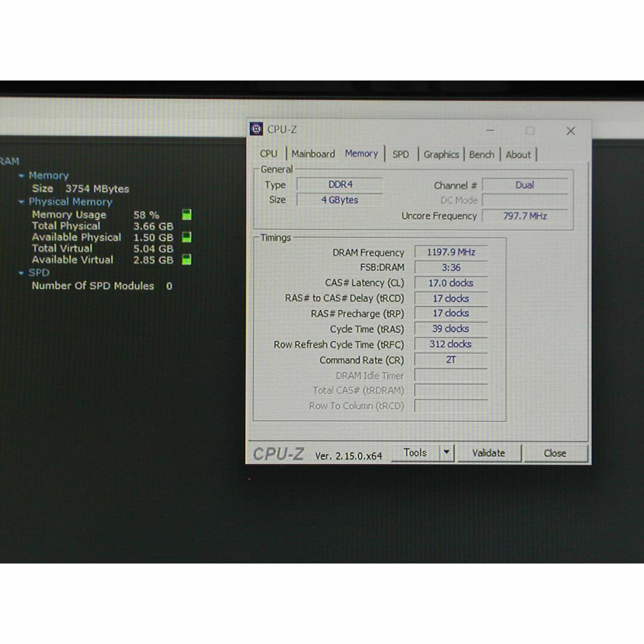Click the empty DC Mode field
644x644 pixels.
tap(525, 200)
